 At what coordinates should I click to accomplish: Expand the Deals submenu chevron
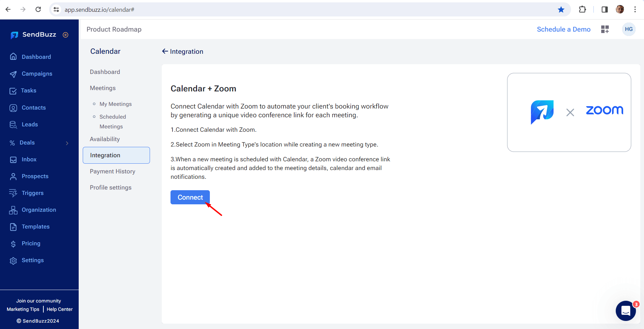click(67, 143)
